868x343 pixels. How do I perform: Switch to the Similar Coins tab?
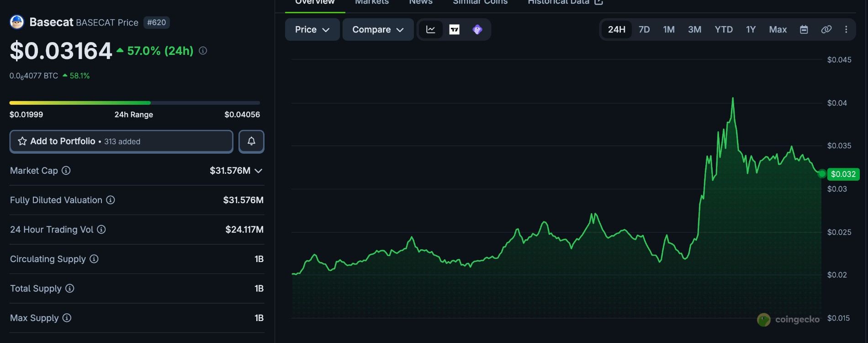(x=480, y=2)
